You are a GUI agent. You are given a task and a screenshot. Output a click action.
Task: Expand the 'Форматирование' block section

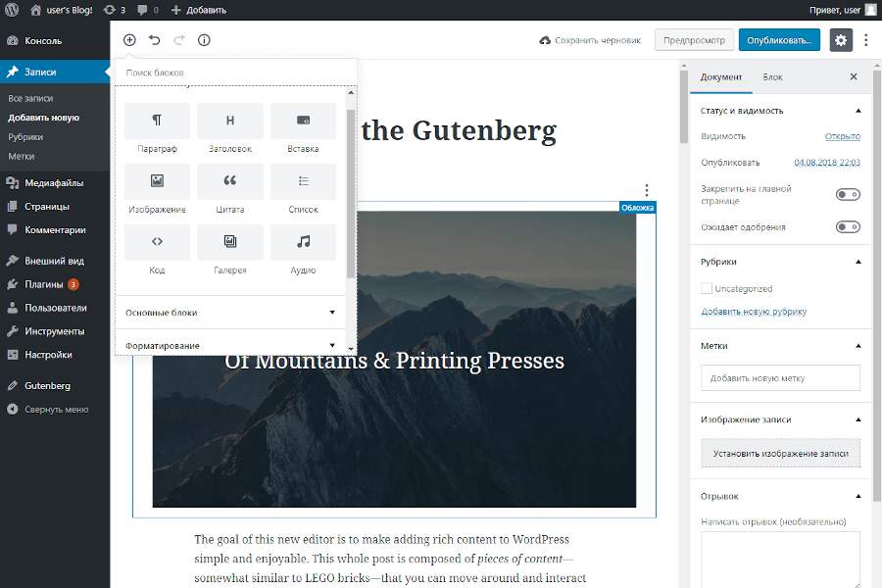pyautogui.click(x=230, y=346)
